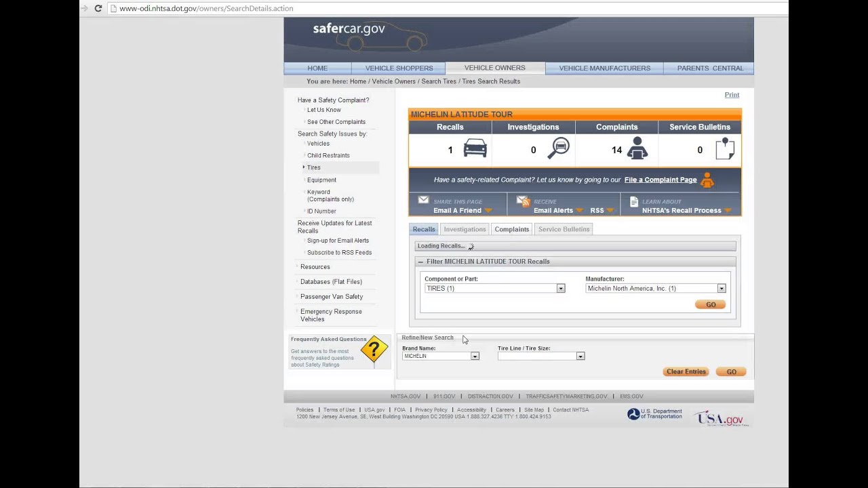The width and height of the screenshot is (868, 488).
Task: Click the USA.gov logo
Action: point(720,418)
